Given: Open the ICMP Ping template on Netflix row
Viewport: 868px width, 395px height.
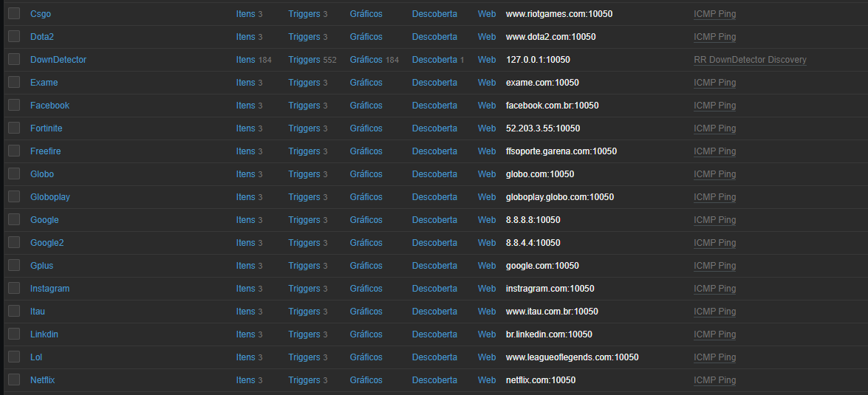Looking at the screenshot, I should [x=714, y=380].
